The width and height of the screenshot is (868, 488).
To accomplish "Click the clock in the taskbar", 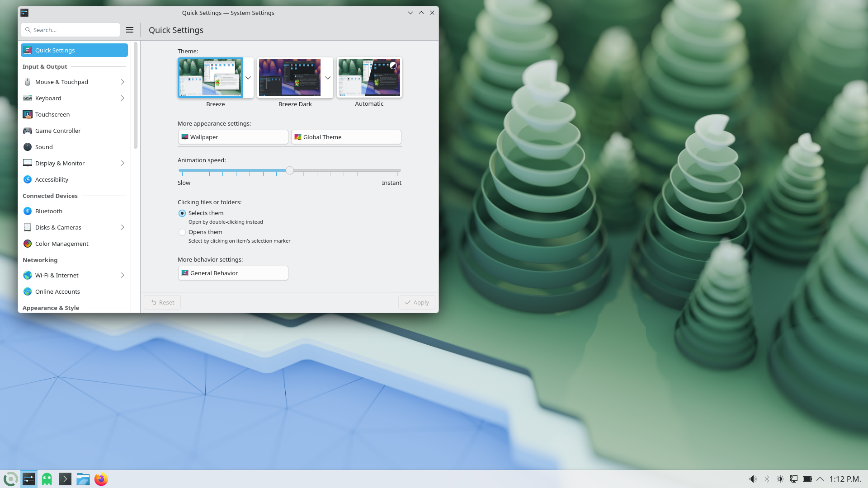I will point(845,479).
